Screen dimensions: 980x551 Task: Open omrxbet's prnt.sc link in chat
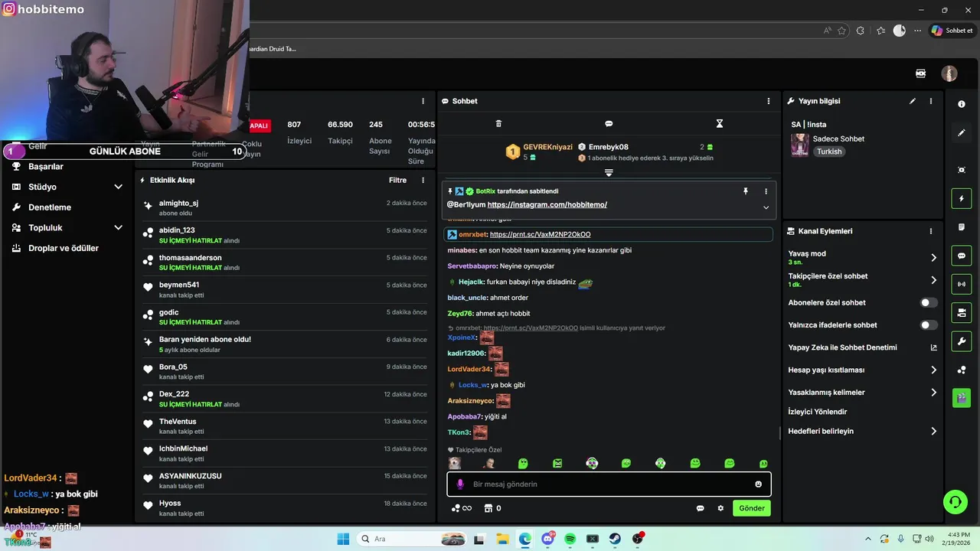point(540,235)
